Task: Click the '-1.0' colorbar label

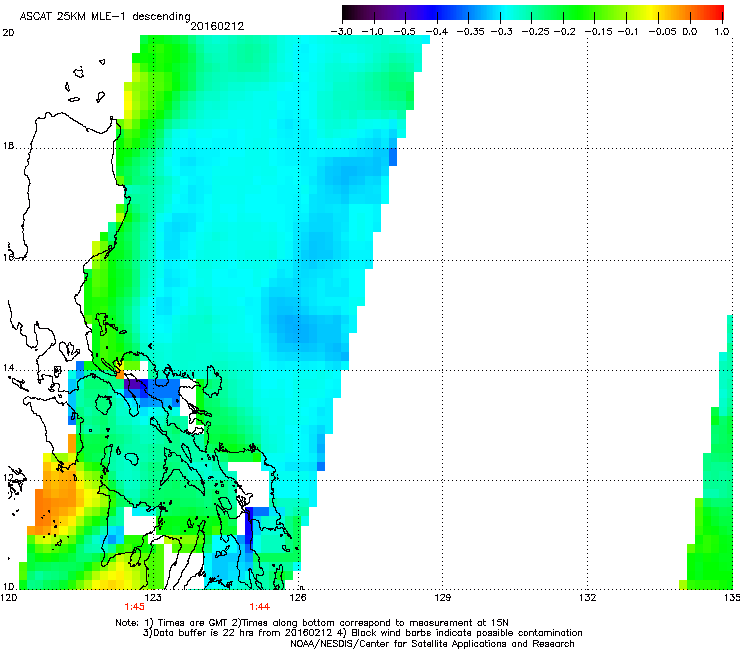Action: [x=372, y=32]
